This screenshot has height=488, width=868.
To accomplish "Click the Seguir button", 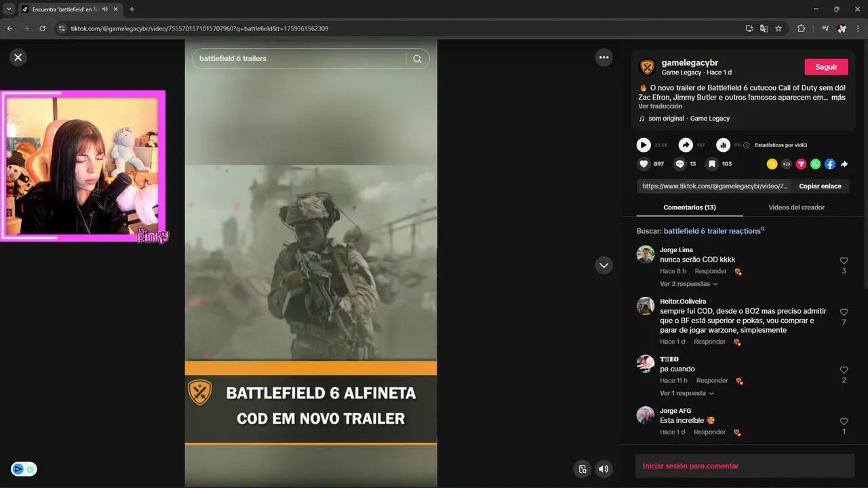I will [826, 67].
